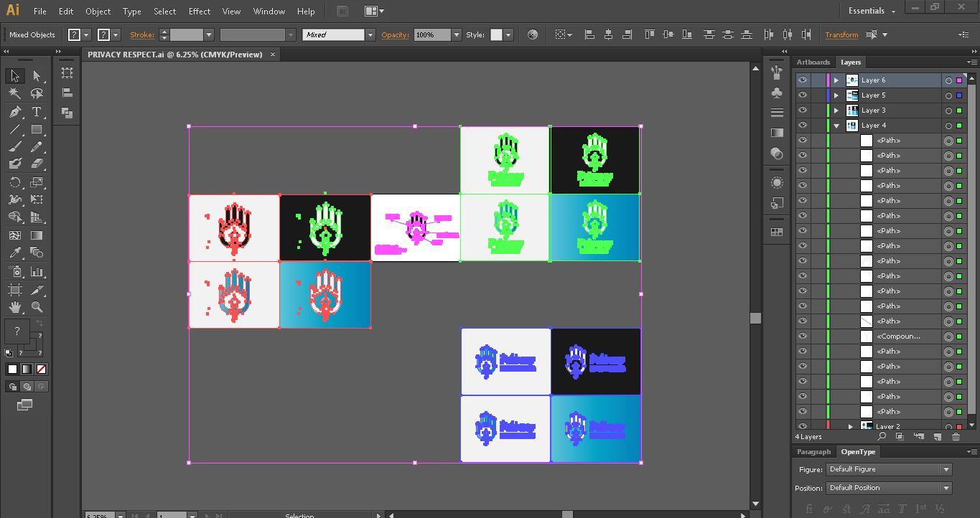The height and width of the screenshot is (518, 980).
Task: Click Create New Layer icon
Action: [937, 436]
